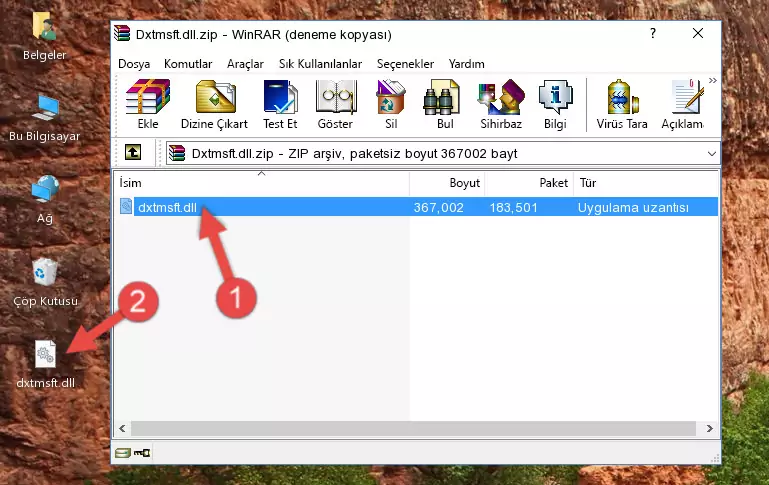Click the Uygulama uzantısı type cell

tap(633, 207)
